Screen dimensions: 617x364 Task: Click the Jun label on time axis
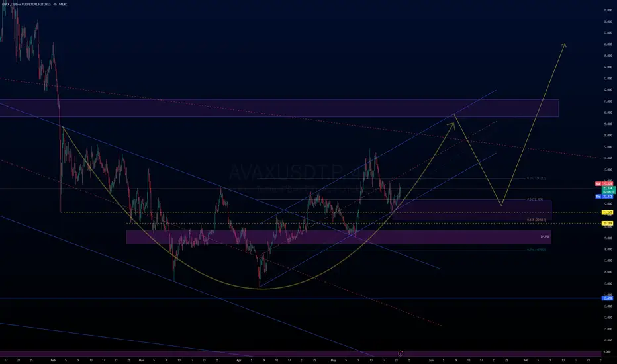431,360
